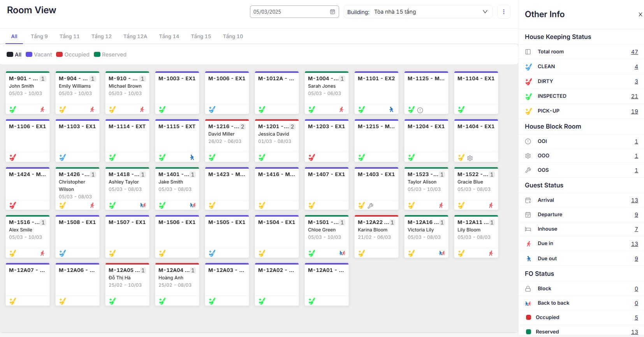644x337 pixels.
Task: Click the dirty icon on room M-1203
Action: click(x=311, y=157)
